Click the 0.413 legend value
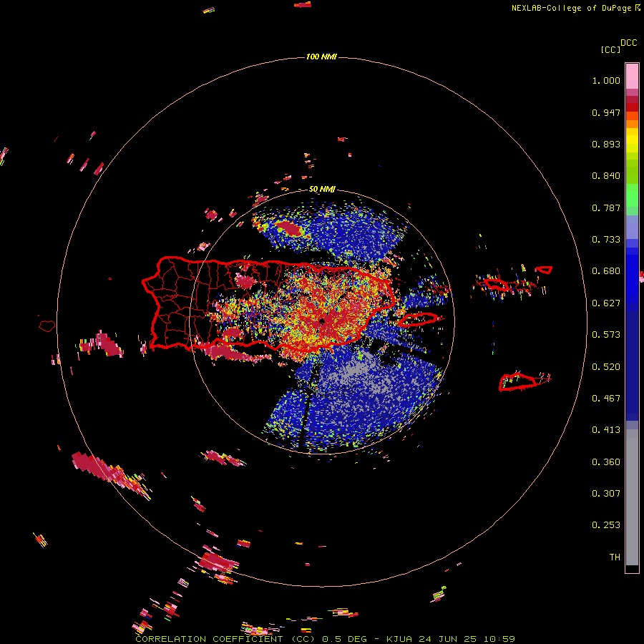644x644 pixels. (606, 430)
